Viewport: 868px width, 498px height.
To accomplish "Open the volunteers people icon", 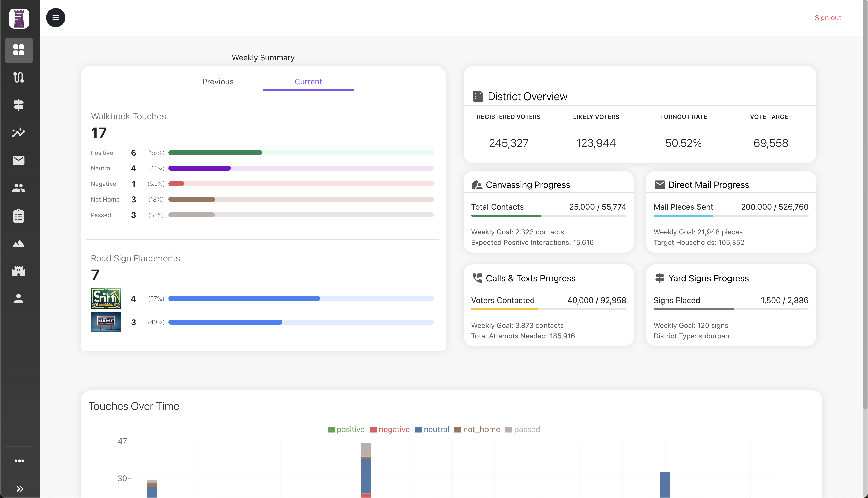I will (19, 187).
